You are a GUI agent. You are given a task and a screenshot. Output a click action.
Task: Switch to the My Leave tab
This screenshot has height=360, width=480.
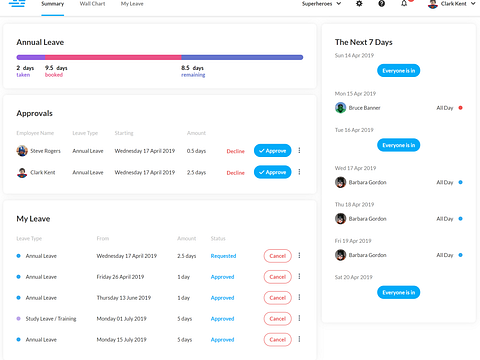point(132,4)
